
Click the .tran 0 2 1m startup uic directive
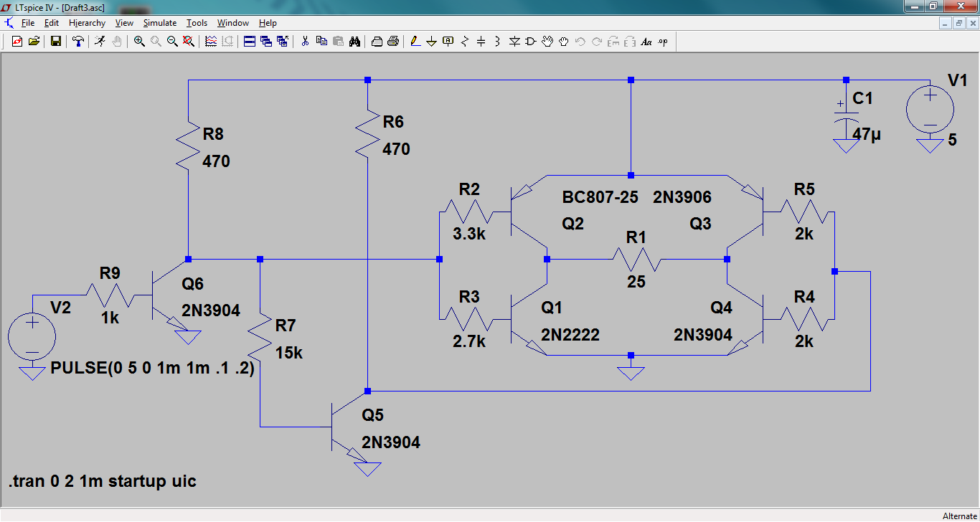pos(103,480)
